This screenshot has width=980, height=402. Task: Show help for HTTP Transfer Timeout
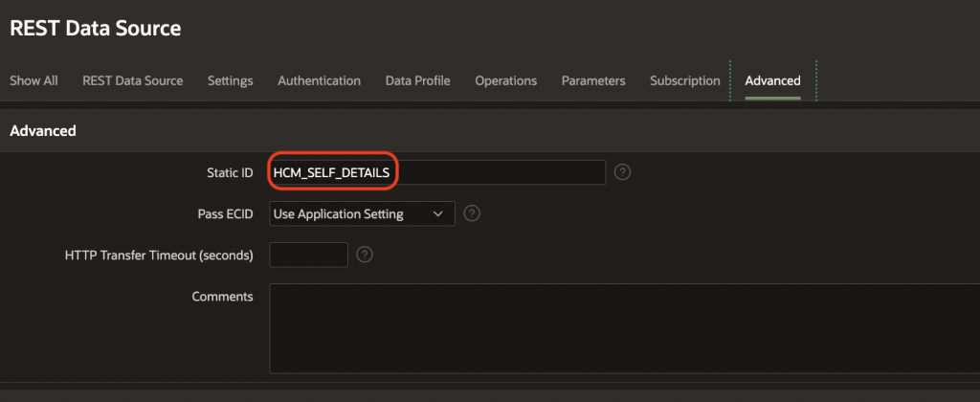tap(364, 255)
